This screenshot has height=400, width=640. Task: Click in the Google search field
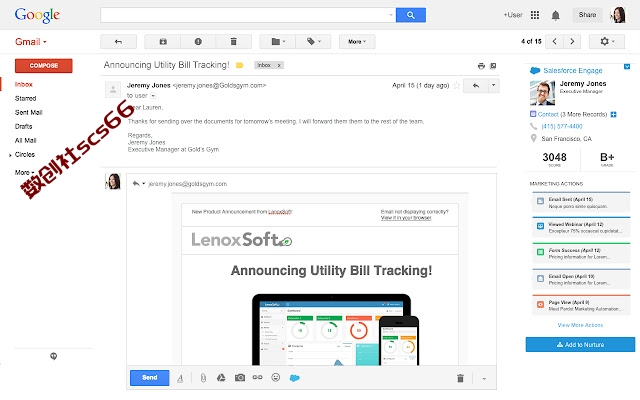pyautogui.click(x=248, y=15)
